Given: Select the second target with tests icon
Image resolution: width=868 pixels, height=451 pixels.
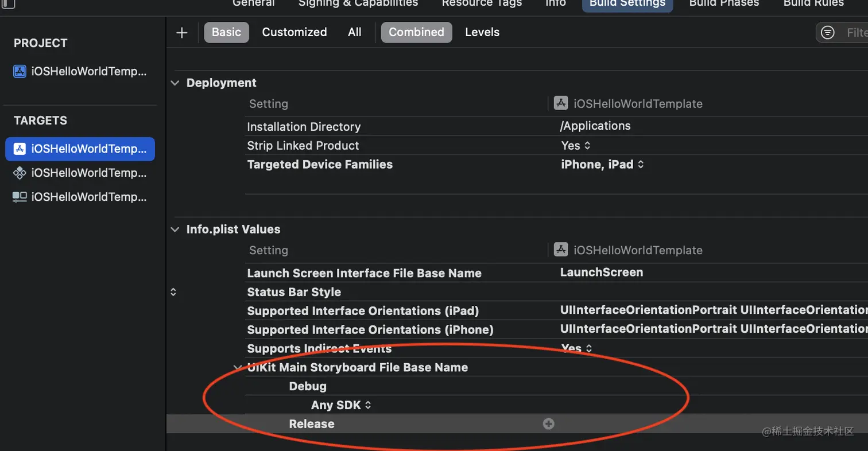Looking at the screenshot, I should pyautogui.click(x=20, y=173).
